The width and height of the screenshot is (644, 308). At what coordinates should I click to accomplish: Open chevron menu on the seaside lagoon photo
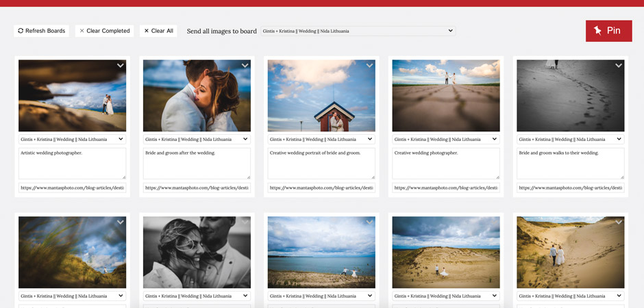pyautogui.click(x=369, y=222)
